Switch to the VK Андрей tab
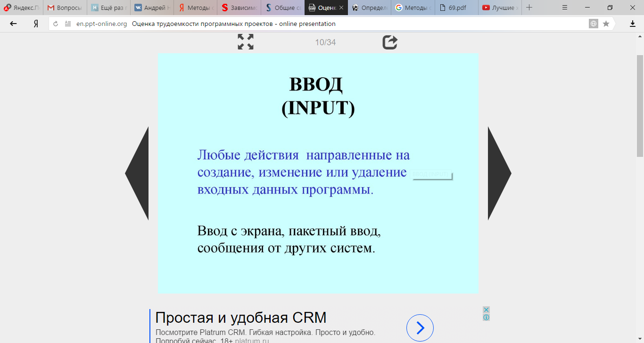The width and height of the screenshot is (644, 343). tap(152, 8)
